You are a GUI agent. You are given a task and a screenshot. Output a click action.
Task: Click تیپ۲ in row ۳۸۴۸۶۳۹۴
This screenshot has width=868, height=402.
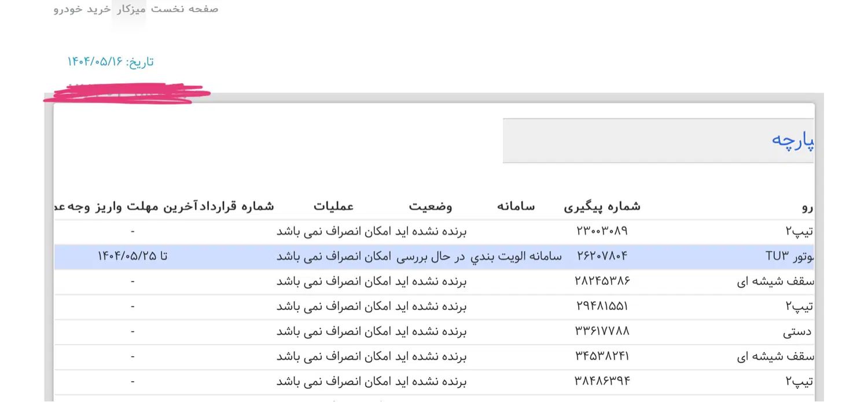799,382
